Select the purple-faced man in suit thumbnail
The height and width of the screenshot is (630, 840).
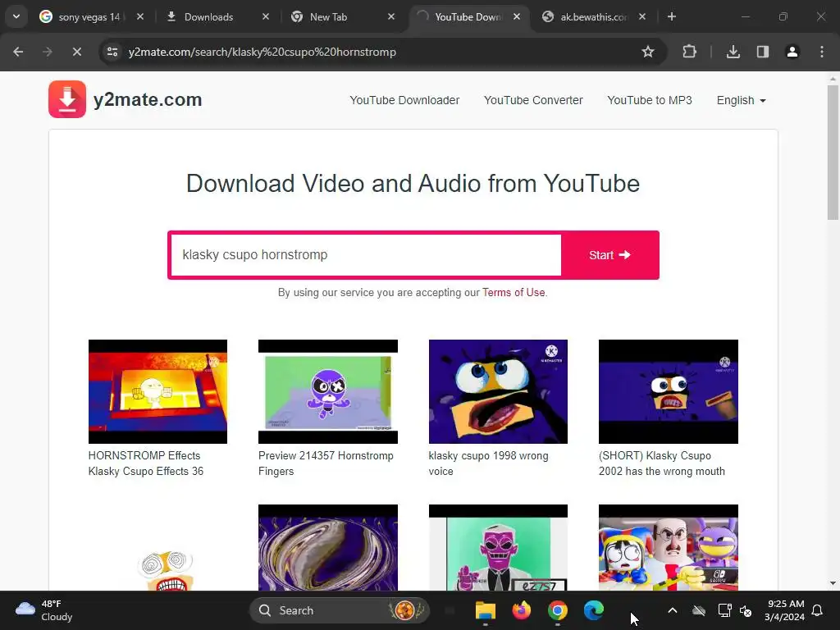(498, 547)
